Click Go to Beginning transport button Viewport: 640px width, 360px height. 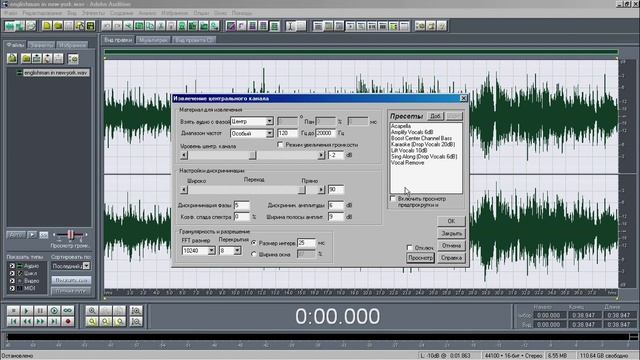[13, 322]
